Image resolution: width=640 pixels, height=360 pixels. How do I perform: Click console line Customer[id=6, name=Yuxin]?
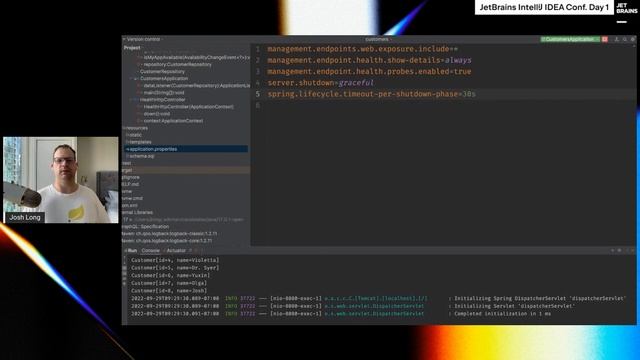(x=171, y=276)
